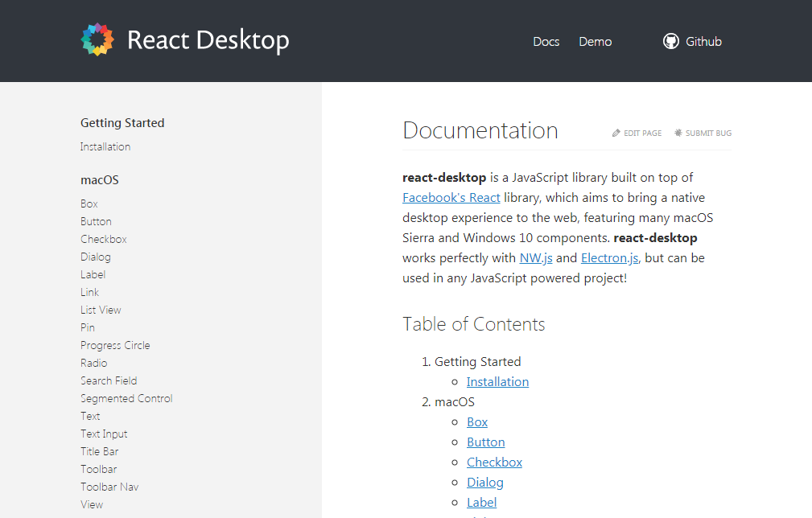Open Box link in Table of Contents

pos(477,422)
